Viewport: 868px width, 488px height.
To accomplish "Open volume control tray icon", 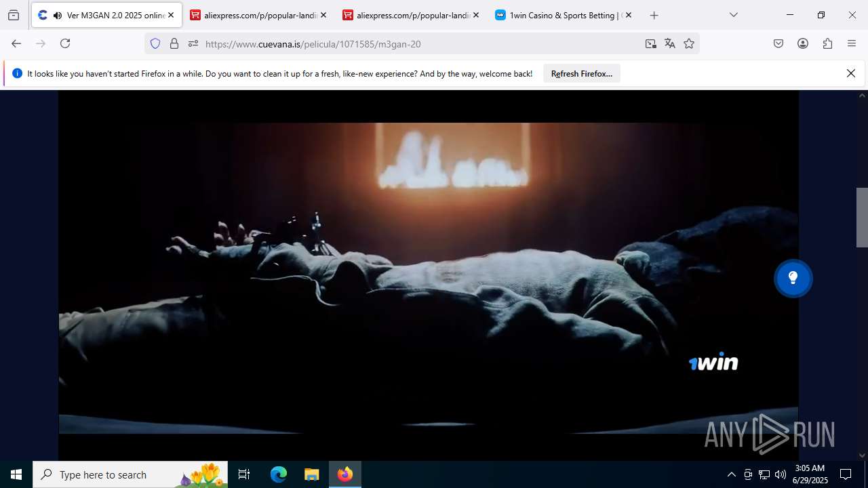I will coord(781,474).
